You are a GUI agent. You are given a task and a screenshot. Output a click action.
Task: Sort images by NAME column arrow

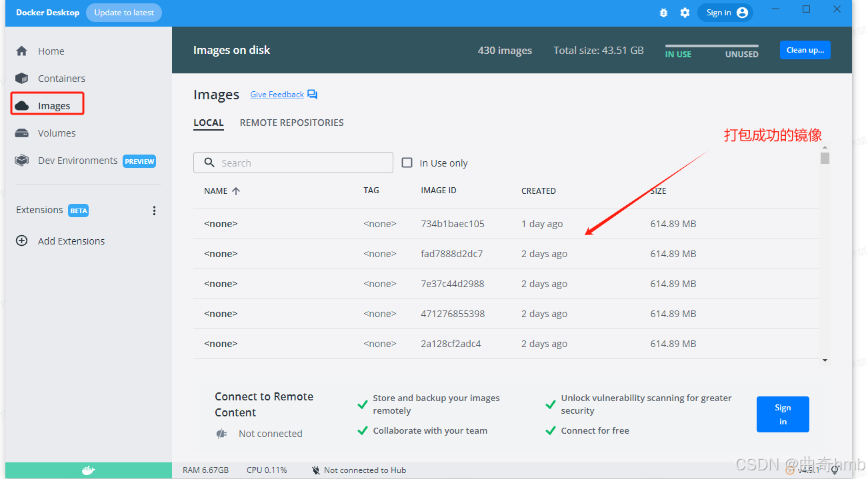tap(235, 191)
